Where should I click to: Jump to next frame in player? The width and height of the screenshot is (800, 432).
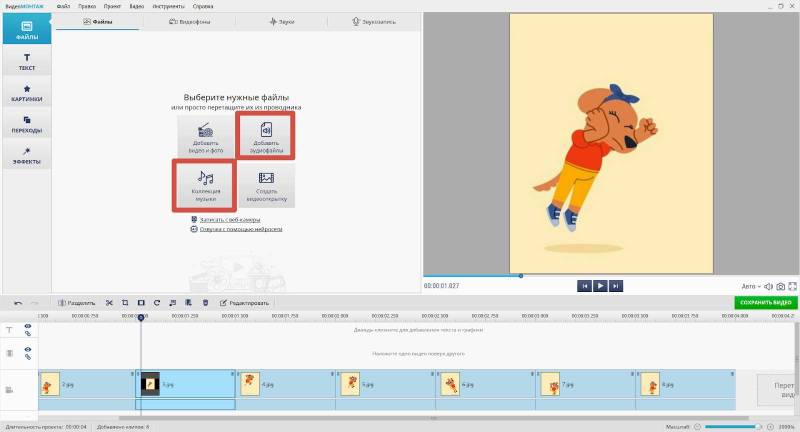click(615, 286)
